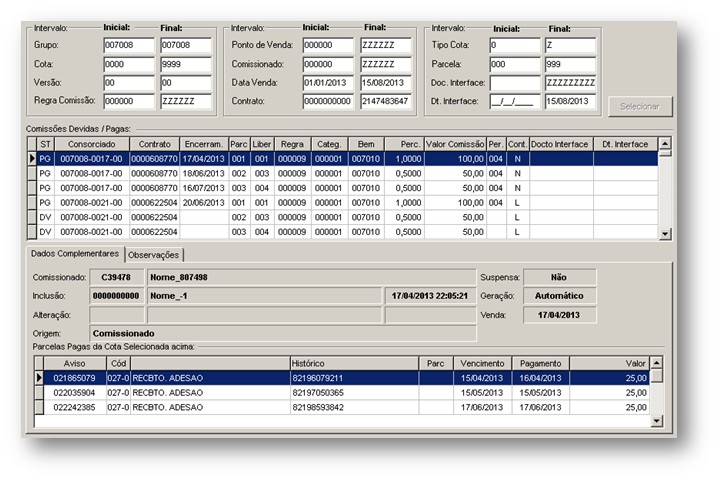Click the Vencimento column header
The image size is (719, 480).
[x=482, y=364]
